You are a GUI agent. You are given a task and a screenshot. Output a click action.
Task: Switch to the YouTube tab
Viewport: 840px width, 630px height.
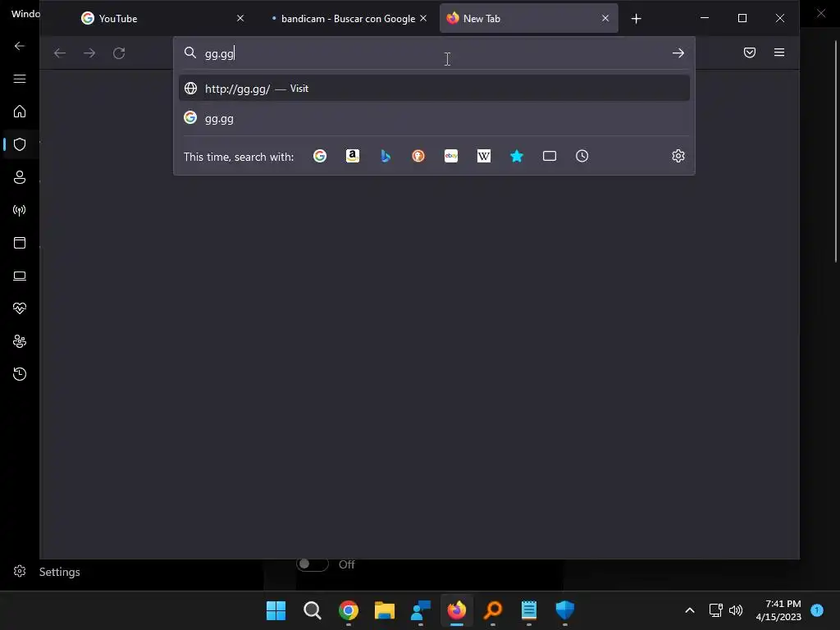[161, 19]
